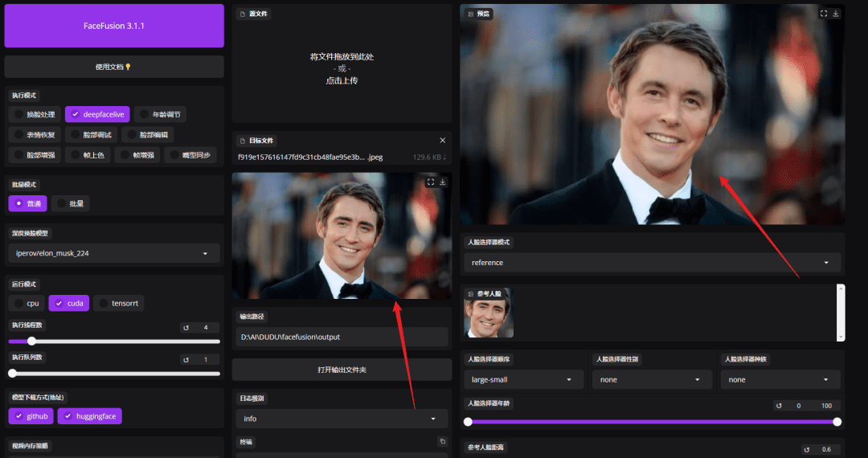Select 普通 batch mode

pos(27,203)
